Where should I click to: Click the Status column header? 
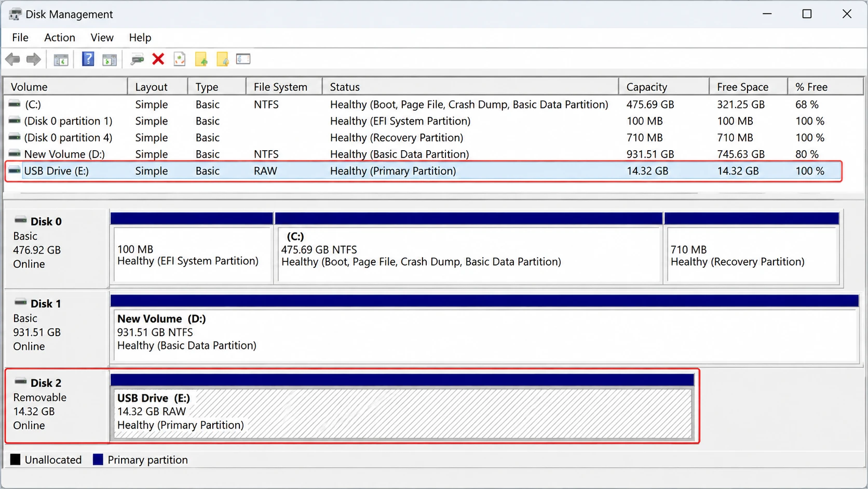tap(470, 87)
